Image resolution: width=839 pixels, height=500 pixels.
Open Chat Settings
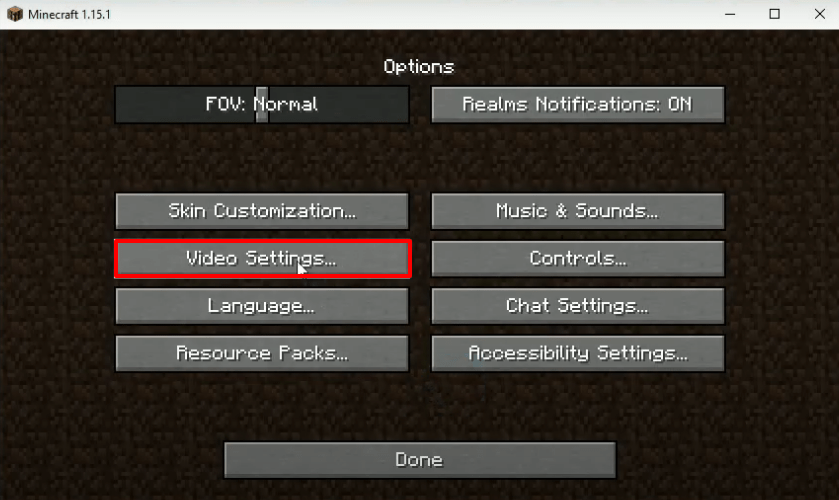pos(578,306)
